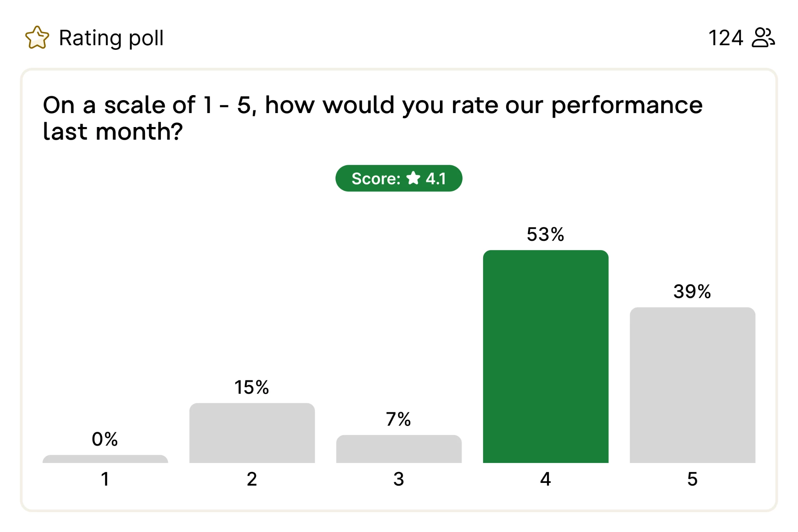
Task: Click the green Score 4.1 badge
Action: [399, 178]
